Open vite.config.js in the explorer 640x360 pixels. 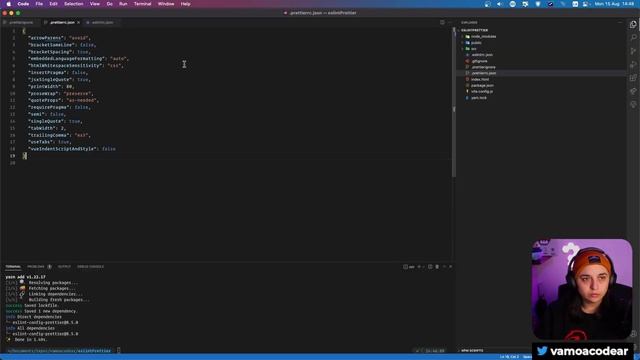(482, 91)
